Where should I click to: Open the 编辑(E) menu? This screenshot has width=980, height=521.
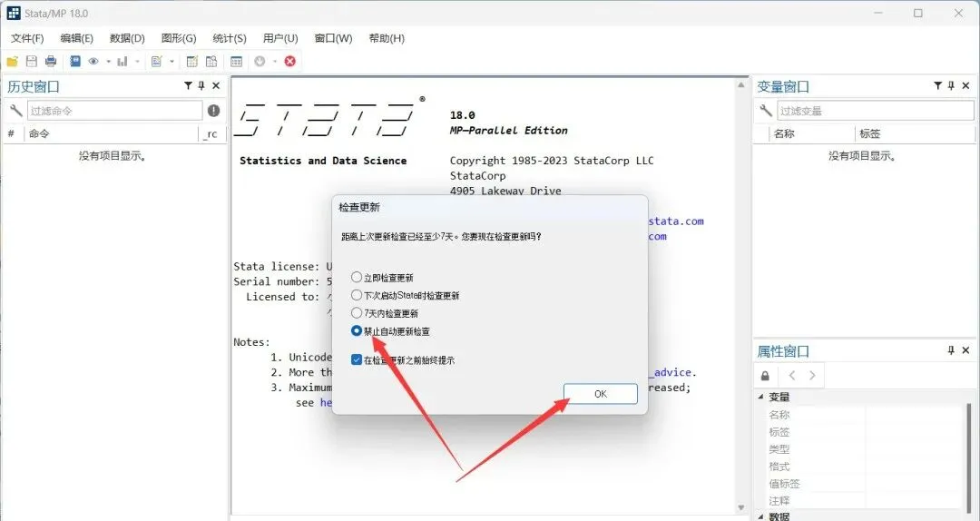(x=77, y=38)
